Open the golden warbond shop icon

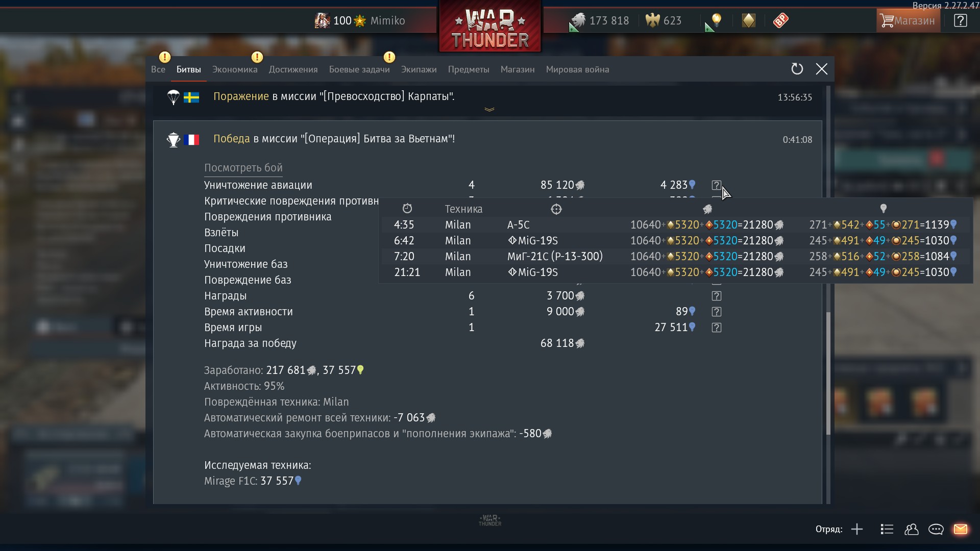[748, 20]
